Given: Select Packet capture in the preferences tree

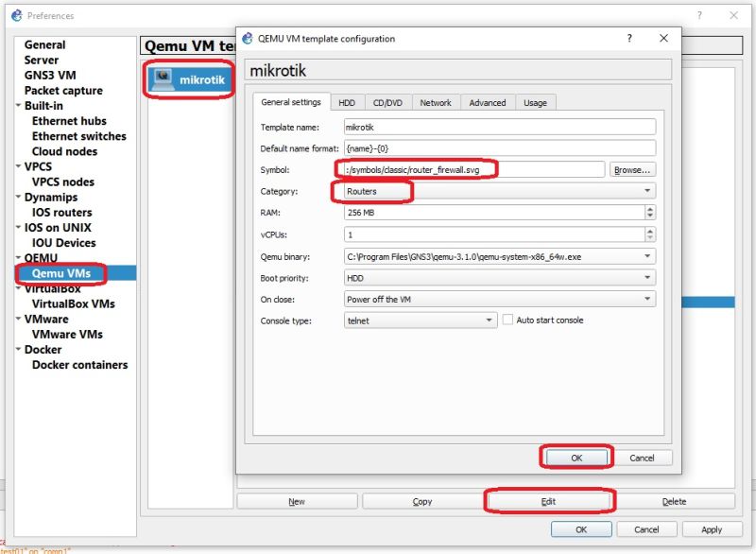Looking at the screenshot, I should 63,90.
